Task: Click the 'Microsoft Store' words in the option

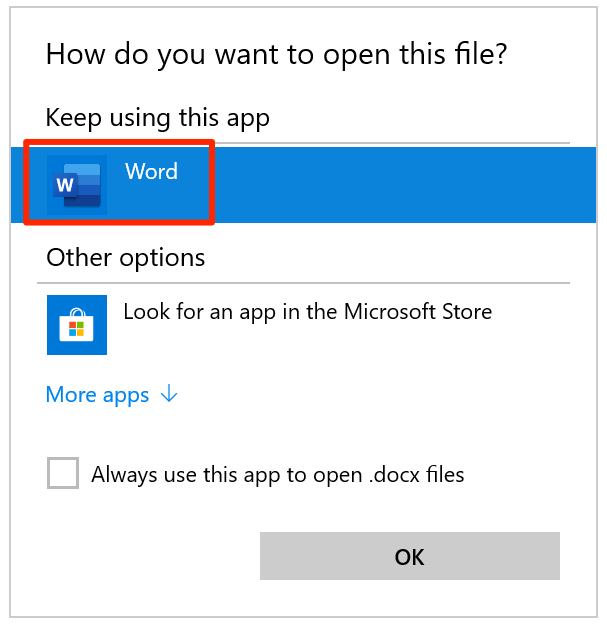Action: click(x=418, y=312)
